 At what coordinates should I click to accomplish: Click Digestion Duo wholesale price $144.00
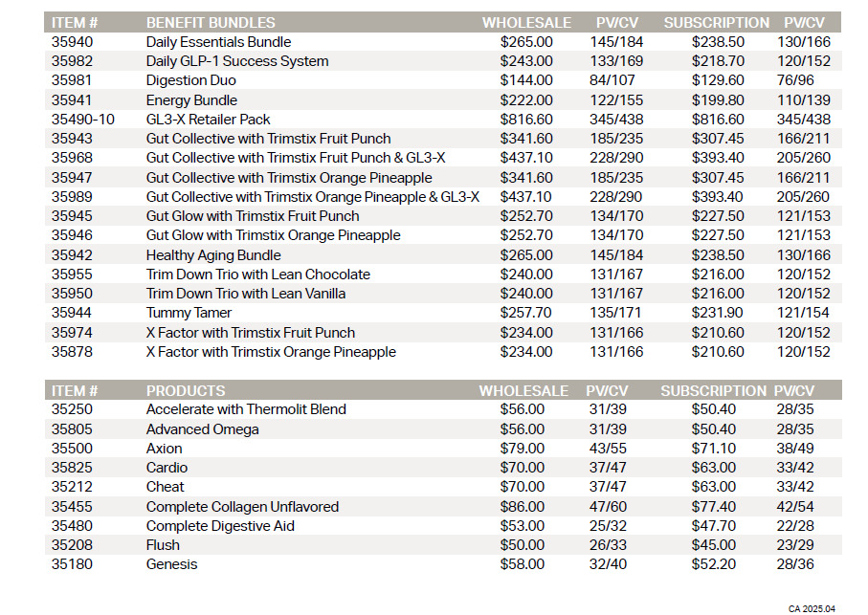(x=526, y=80)
